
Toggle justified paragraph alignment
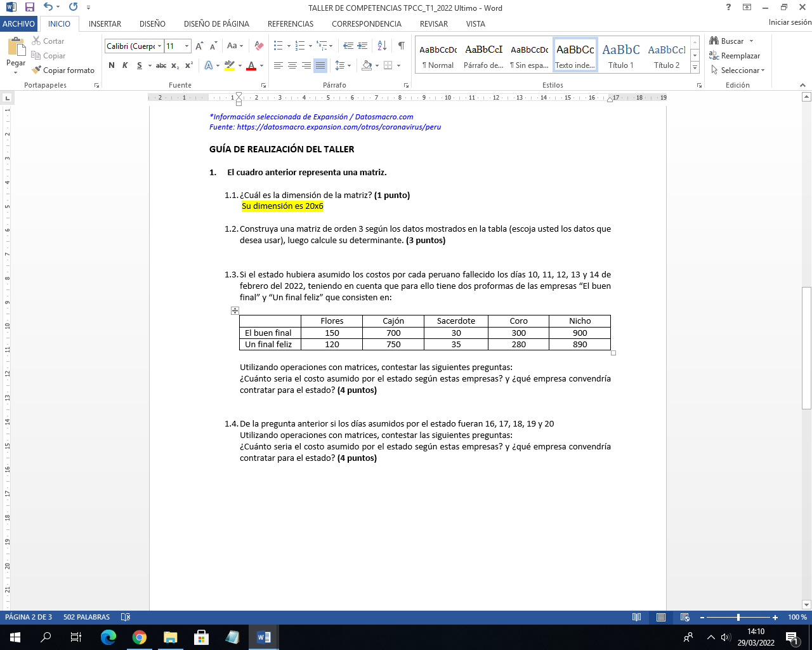click(320, 65)
